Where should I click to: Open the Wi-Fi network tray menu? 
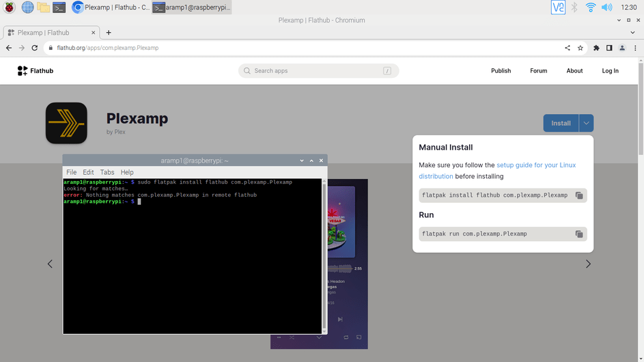tap(591, 8)
